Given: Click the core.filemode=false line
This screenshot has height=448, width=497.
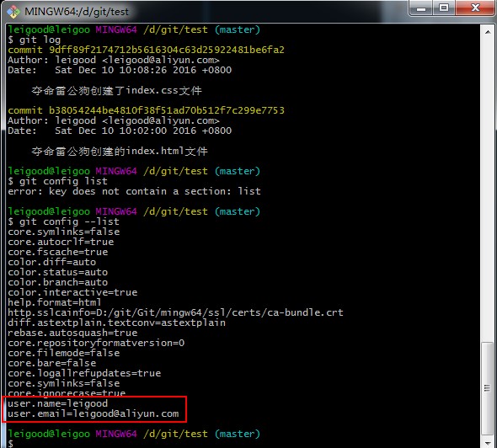Looking at the screenshot, I should [63, 353].
